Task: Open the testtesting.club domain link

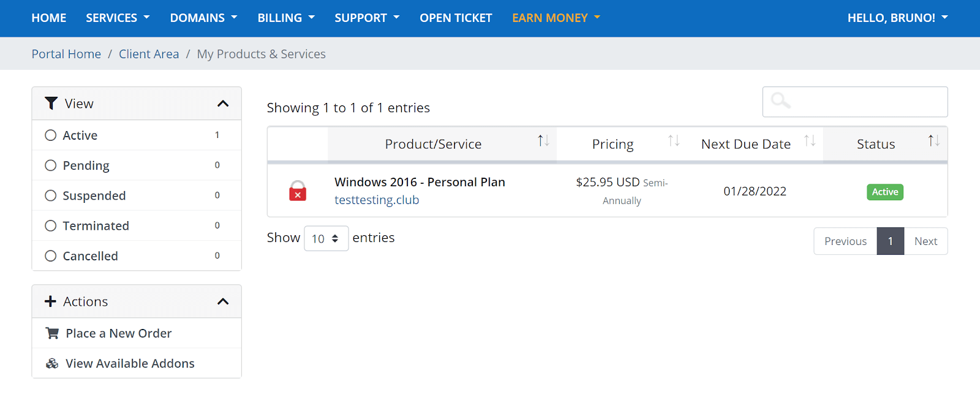Action: pos(377,200)
